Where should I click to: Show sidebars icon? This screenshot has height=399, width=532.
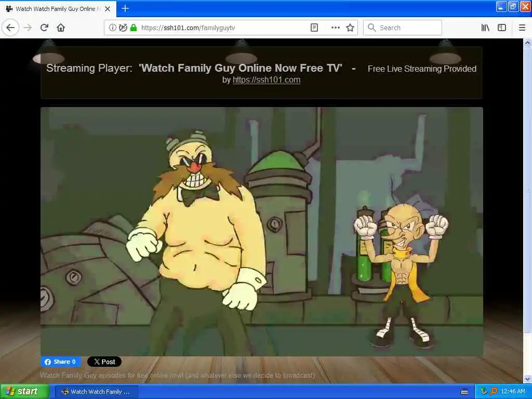coord(502,28)
